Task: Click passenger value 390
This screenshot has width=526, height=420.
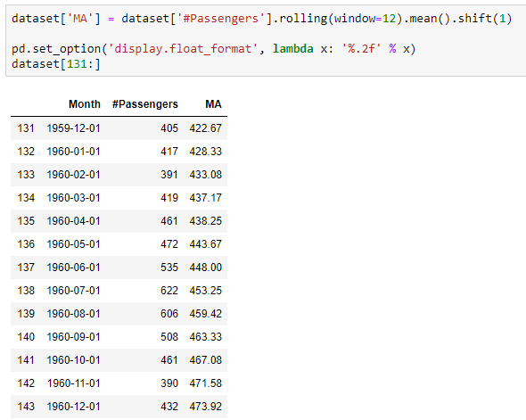Action: 169,383
